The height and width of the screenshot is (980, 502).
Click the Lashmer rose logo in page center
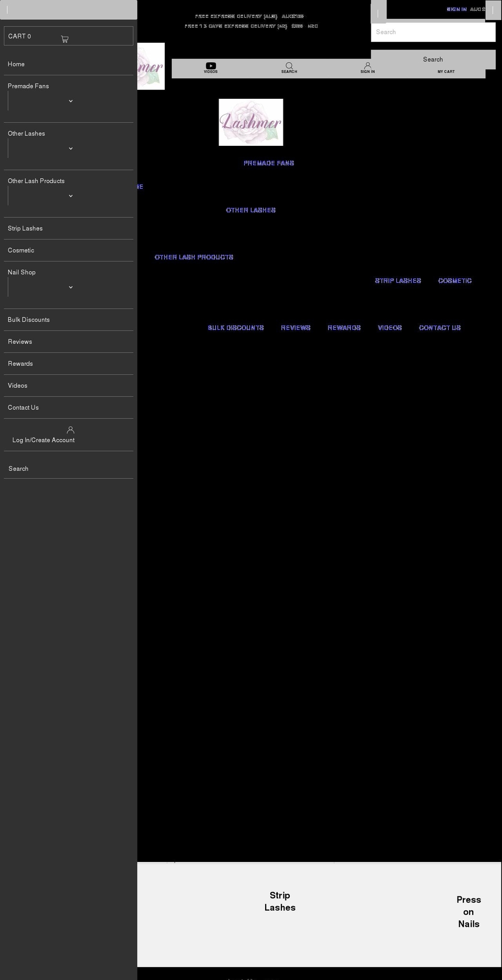tap(251, 122)
